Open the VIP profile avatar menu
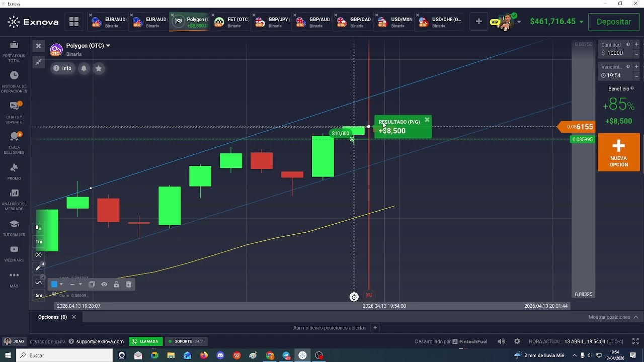Image resolution: width=644 pixels, height=362 pixels. tap(505, 22)
